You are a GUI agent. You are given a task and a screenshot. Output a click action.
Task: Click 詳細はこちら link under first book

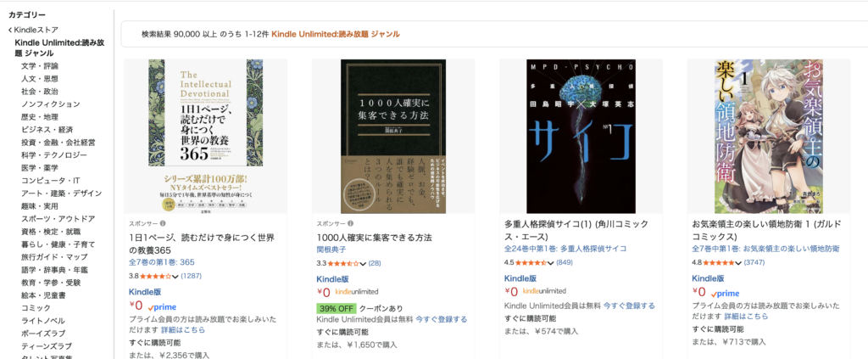(x=183, y=330)
